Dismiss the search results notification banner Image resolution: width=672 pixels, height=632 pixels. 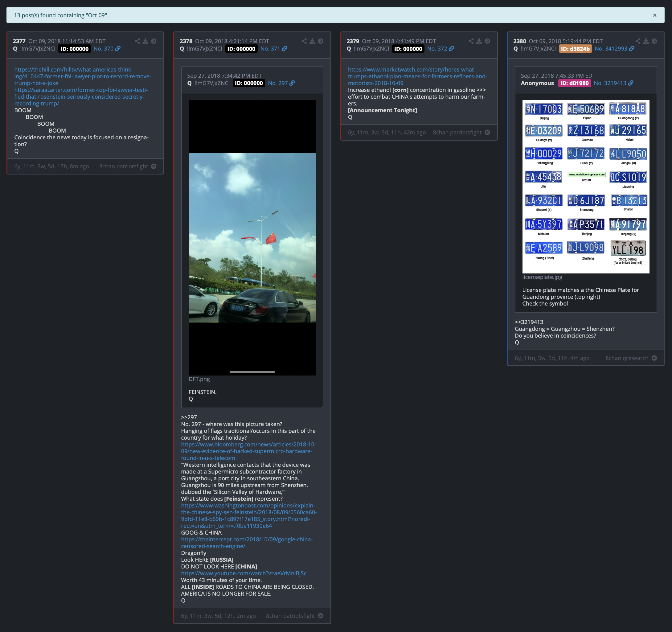654,15
